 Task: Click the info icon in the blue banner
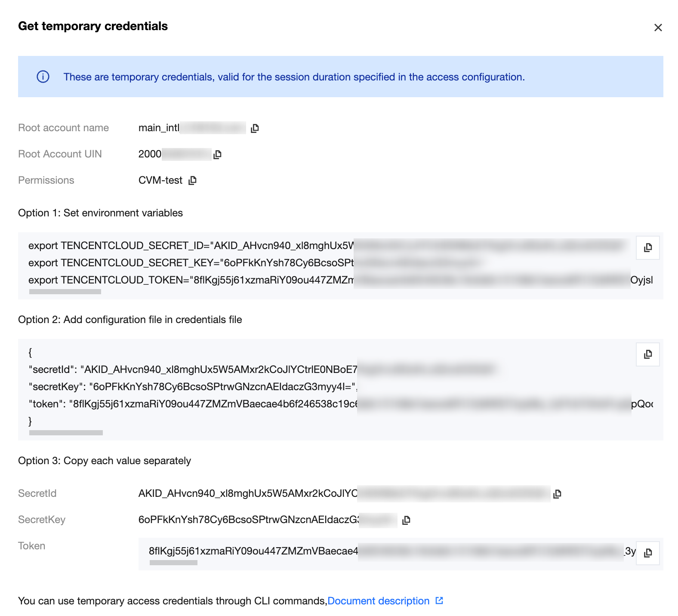[43, 77]
